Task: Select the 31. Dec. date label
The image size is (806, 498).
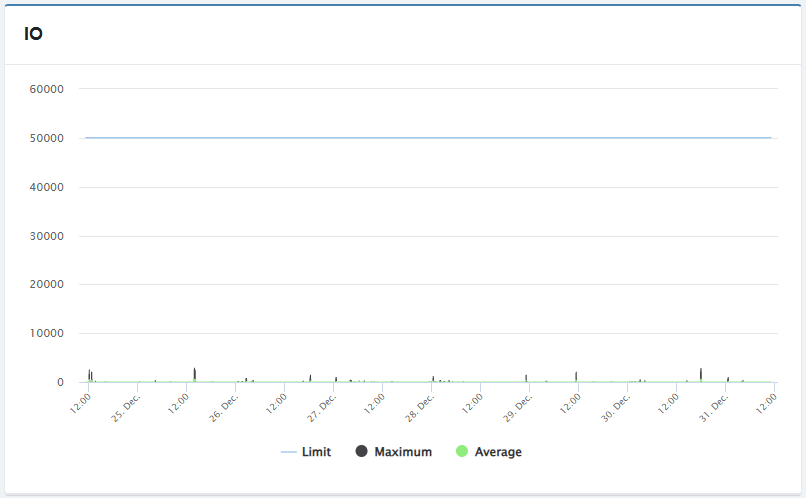Action: [x=715, y=407]
